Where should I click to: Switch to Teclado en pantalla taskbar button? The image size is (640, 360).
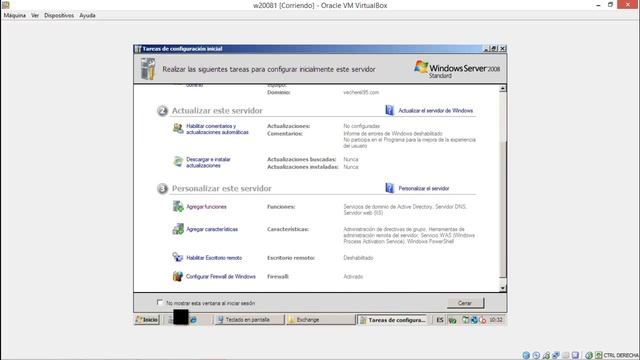point(249,320)
